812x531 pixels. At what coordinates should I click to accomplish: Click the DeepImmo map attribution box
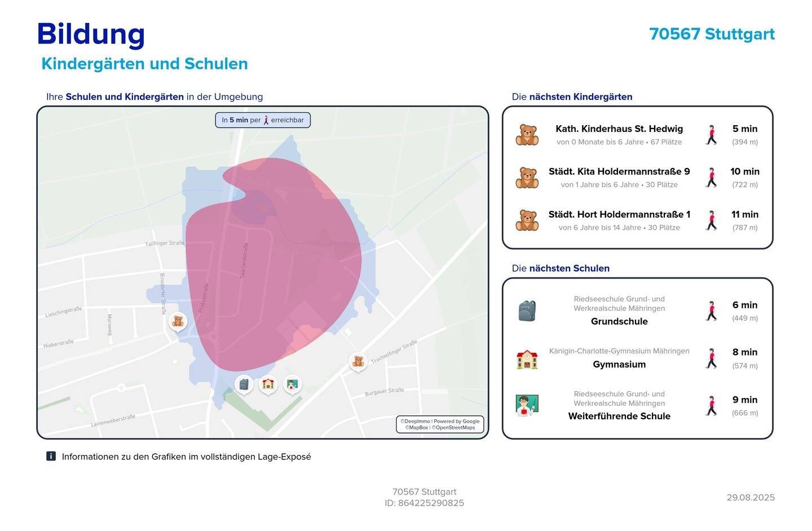coord(440,424)
